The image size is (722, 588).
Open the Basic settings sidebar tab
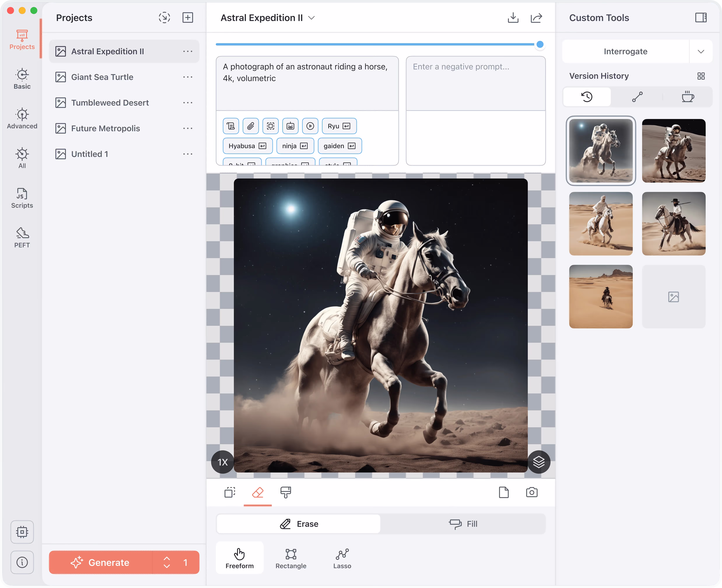pos(22,79)
